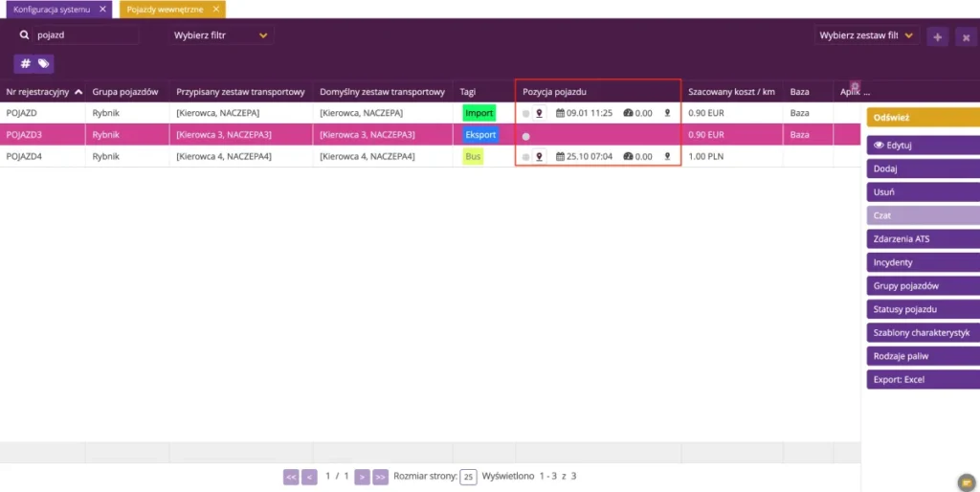Click the search magnifier icon
Image resolution: width=980 pixels, height=492 pixels.
(x=24, y=35)
